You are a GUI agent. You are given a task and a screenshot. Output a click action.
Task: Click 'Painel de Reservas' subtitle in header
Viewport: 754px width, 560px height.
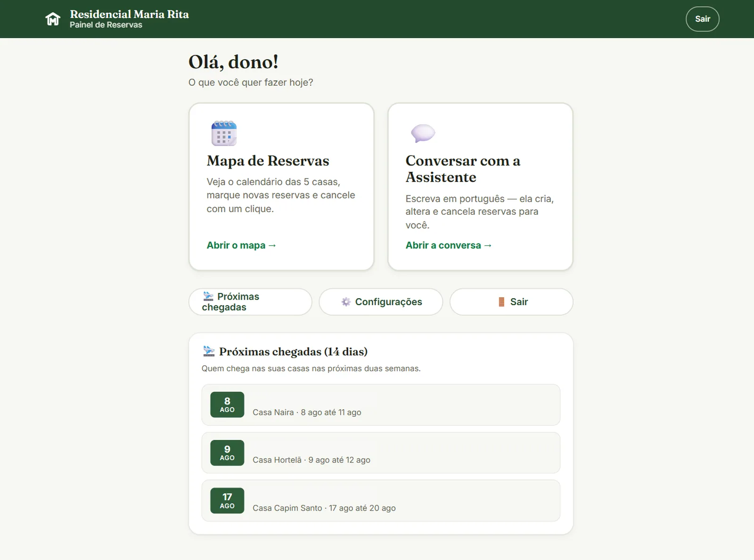point(106,25)
